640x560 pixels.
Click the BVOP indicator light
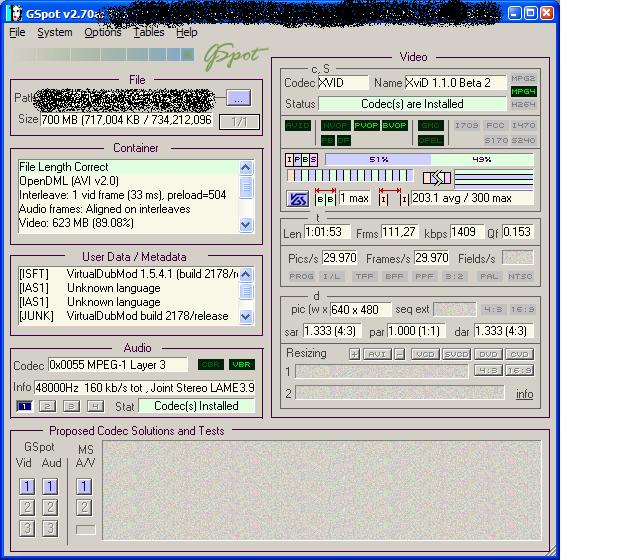pyautogui.click(x=394, y=126)
